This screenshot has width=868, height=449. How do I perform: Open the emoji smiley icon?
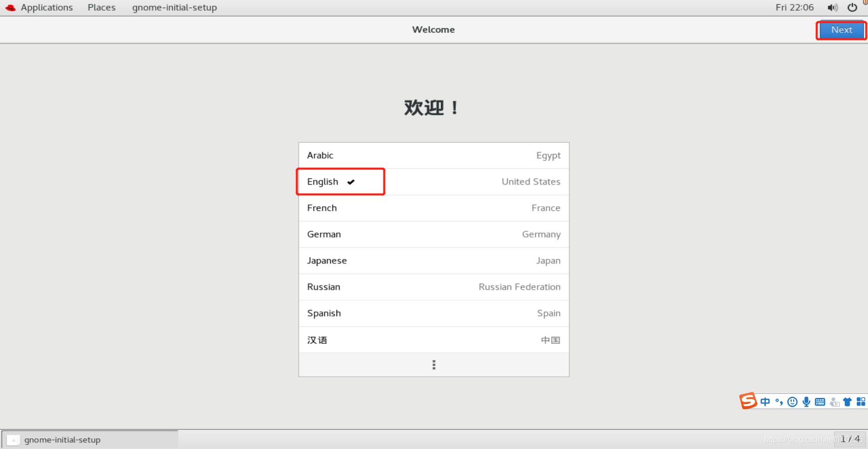[x=793, y=402]
